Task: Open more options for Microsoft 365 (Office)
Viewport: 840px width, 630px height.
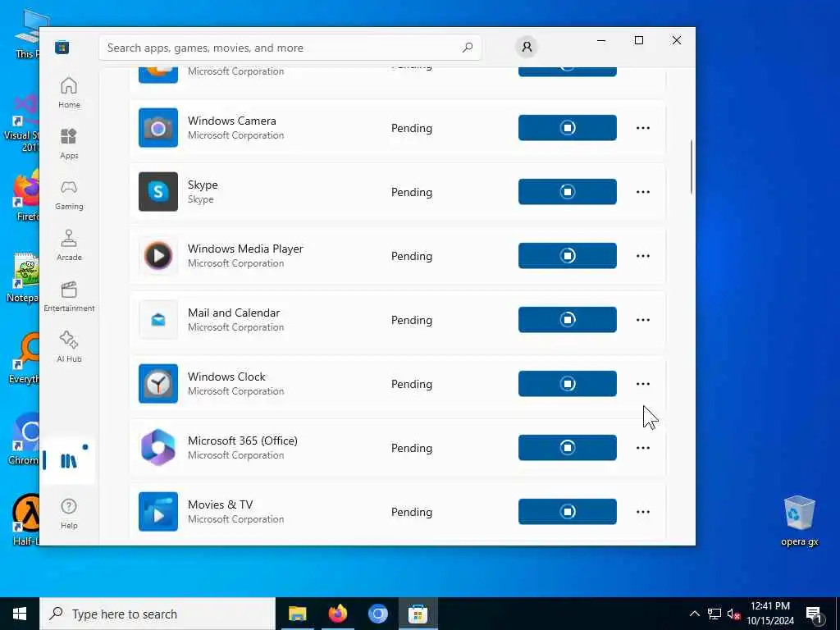Action: click(643, 447)
